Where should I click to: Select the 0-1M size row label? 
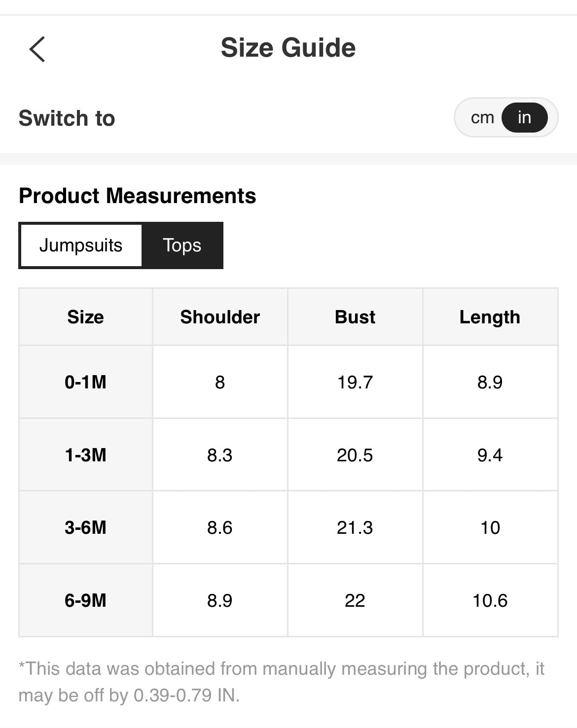[x=85, y=382]
